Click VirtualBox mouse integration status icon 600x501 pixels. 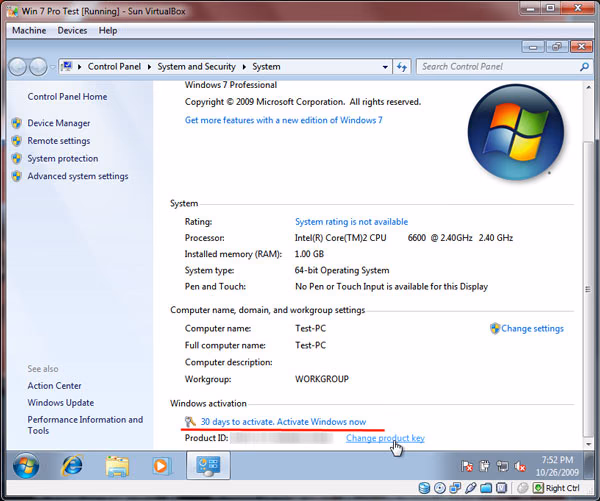522,488
